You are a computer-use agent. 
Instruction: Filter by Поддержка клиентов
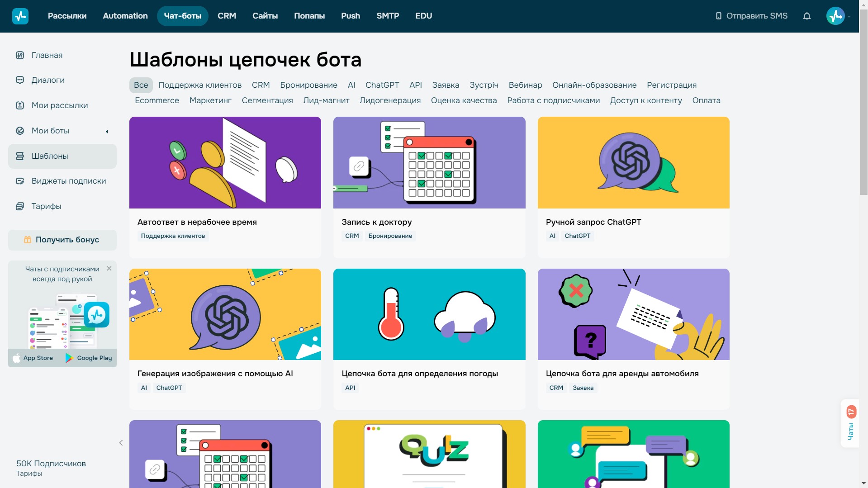click(200, 85)
